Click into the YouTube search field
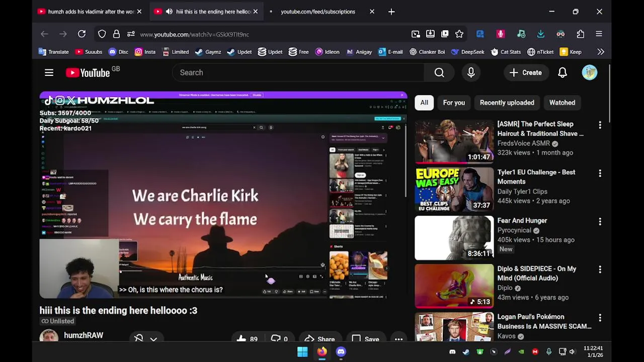Screen dimensions: 644x362 [x=298, y=72]
